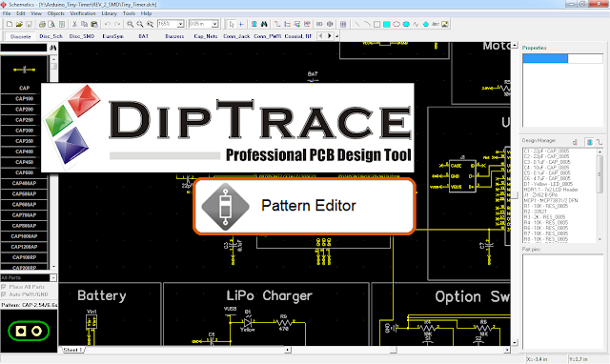Click C4 - 10uF - CAP_0805 entry
The height and width of the screenshot is (364, 610).
point(547,167)
